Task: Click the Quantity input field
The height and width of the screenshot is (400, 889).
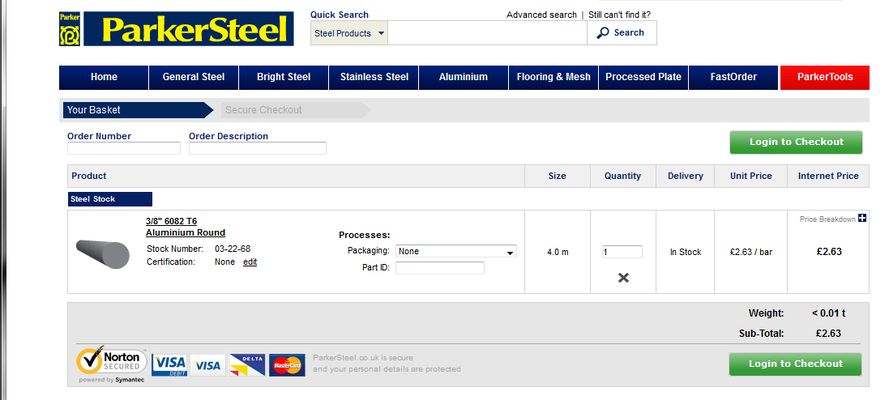Action: 622,252
